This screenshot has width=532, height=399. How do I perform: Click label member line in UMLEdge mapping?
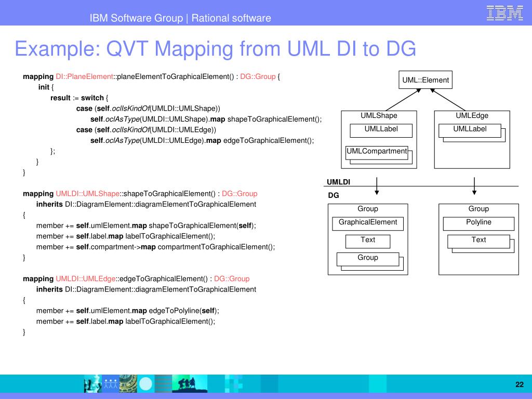(x=126, y=321)
